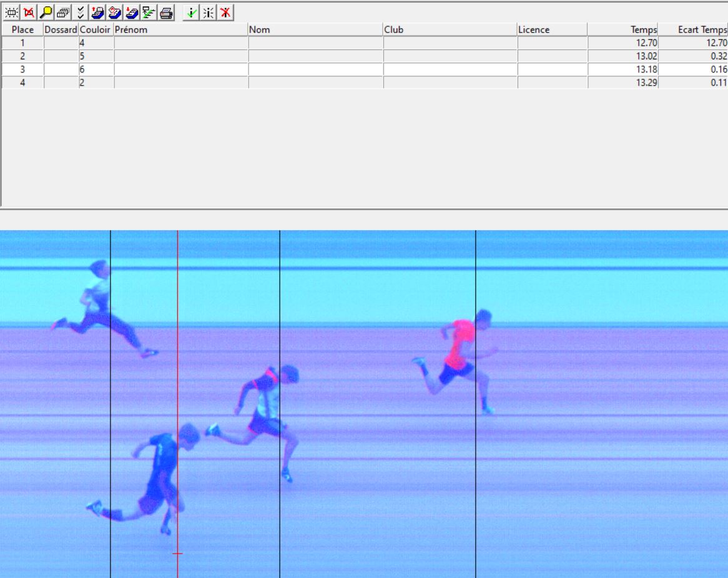This screenshot has height=578, width=728.
Task: Click the stacked tables icon
Action: coord(62,12)
